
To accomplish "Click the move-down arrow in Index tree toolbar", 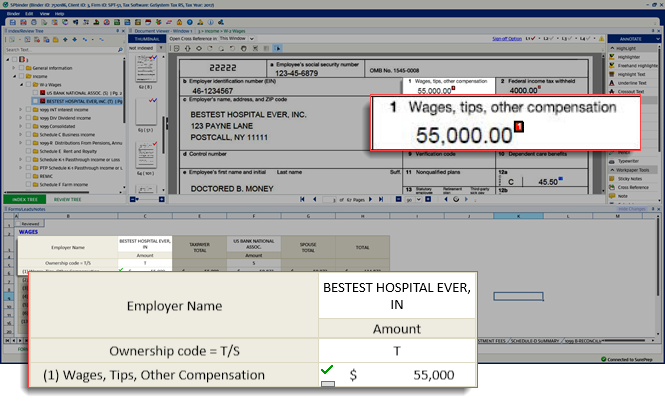I will 75,39.
